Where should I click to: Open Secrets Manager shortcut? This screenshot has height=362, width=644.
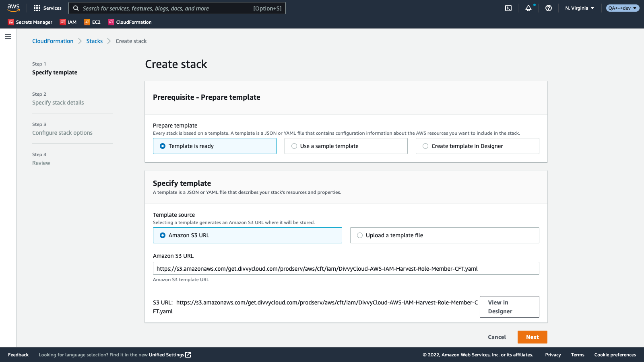pyautogui.click(x=30, y=22)
